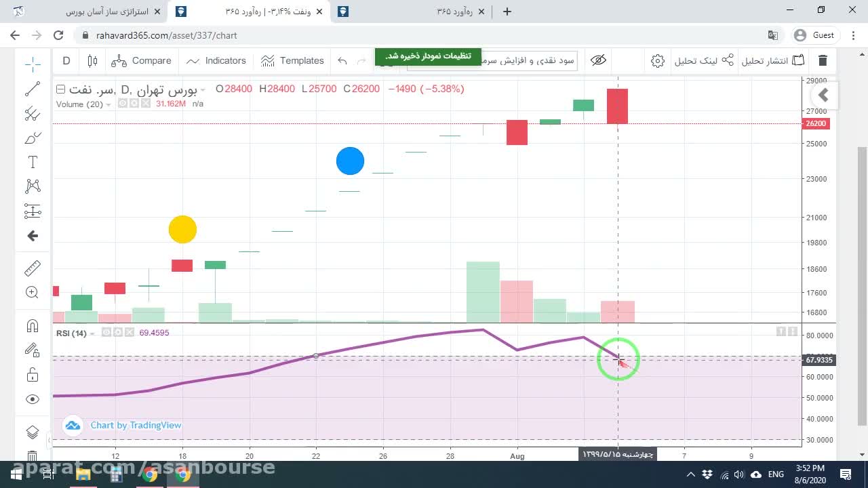Click the RSI pane maximize arrow
The height and width of the screenshot is (488, 868).
[793, 331]
